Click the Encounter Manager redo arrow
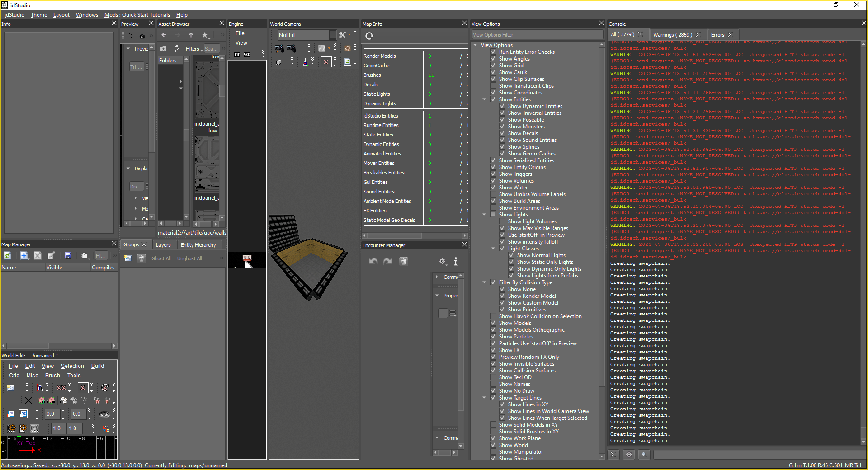 click(388, 261)
